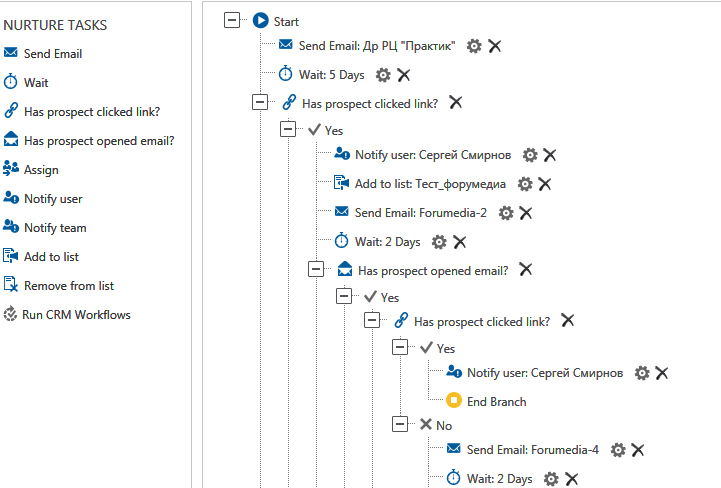Open settings gear for Wait: 5 Days
Image resolution: width=721 pixels, height=488 pixels.
[x=383, y=75]
